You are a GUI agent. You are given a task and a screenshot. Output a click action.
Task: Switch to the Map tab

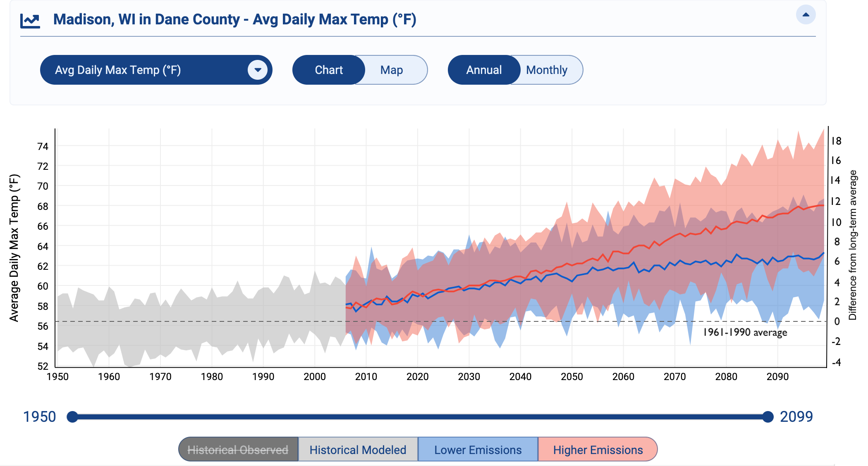392,71
